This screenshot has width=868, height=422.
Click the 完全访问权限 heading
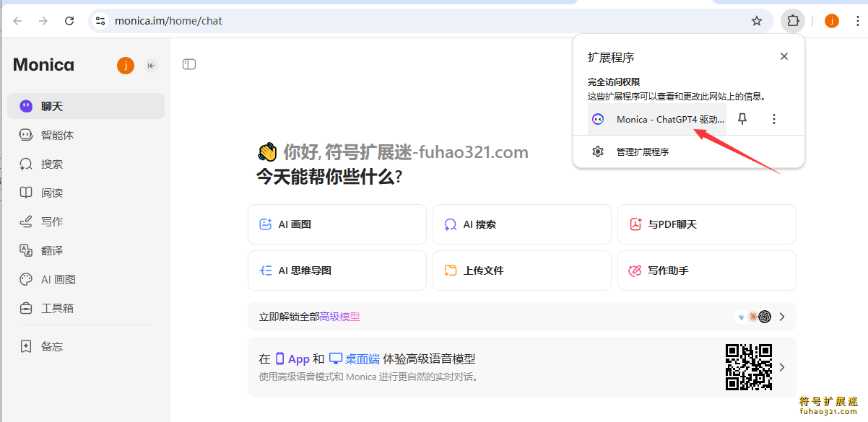click(x=614, y=82)
